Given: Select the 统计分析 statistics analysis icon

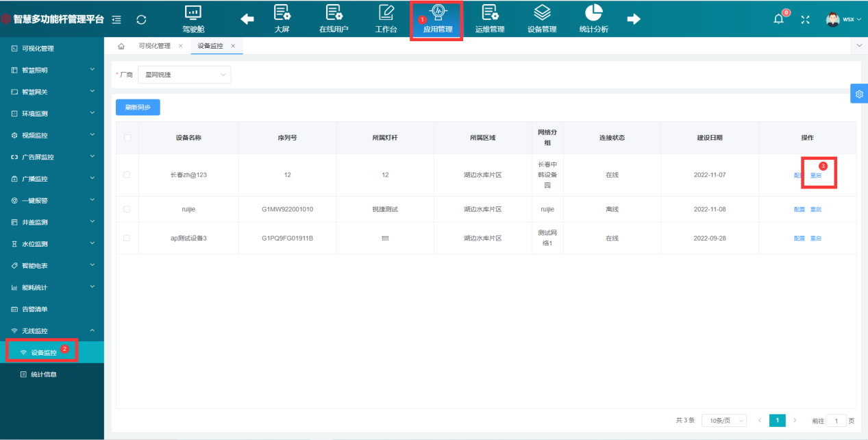Looking at the screenshot, I should tap(593, 19).
